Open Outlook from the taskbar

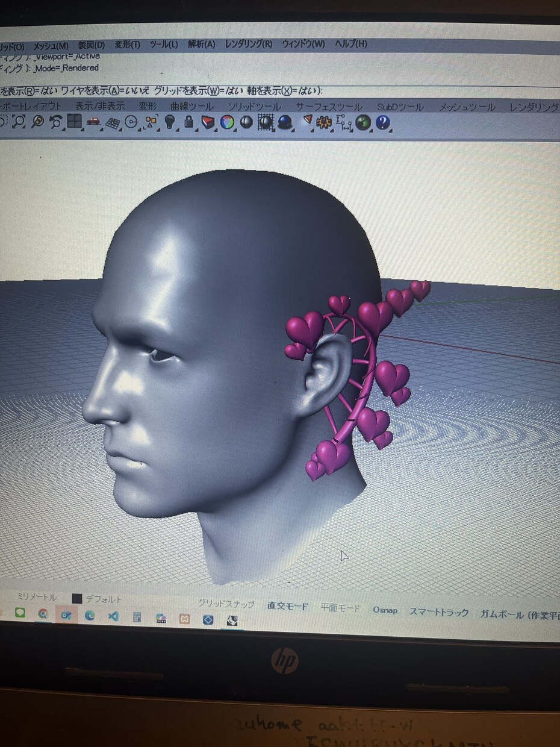(66, 614)
